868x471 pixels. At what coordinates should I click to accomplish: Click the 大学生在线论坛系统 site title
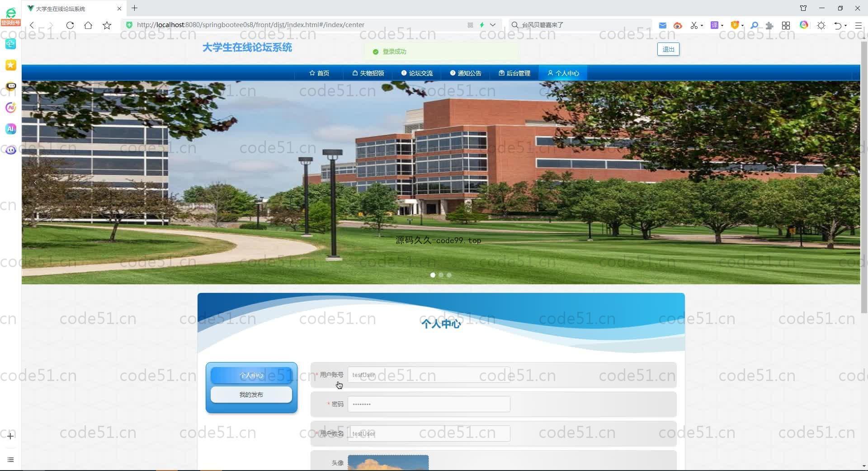click(247, 47)
